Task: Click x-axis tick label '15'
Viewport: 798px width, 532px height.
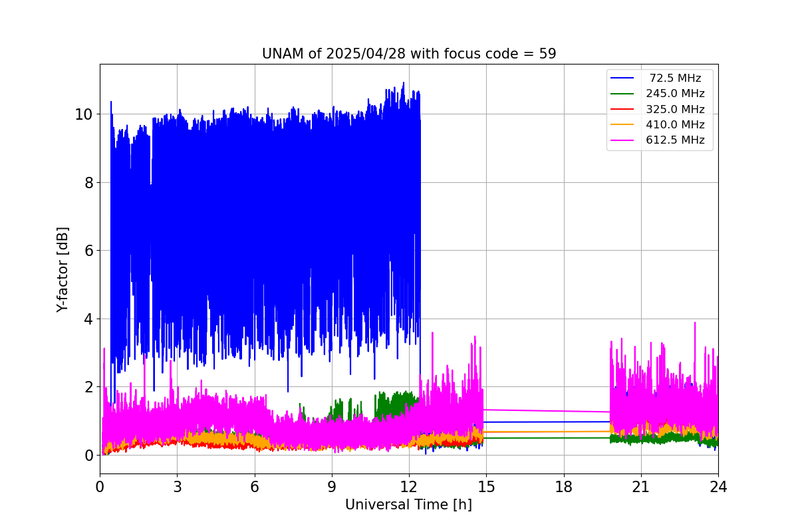Action: tap(486, 486)
